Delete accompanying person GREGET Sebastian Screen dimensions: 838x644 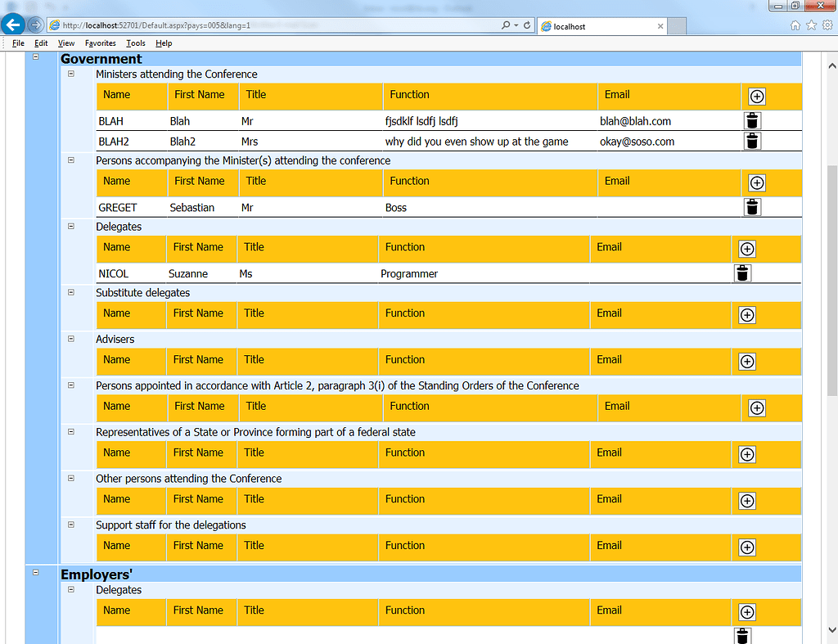pyautogui.click(x=751, y=207)
